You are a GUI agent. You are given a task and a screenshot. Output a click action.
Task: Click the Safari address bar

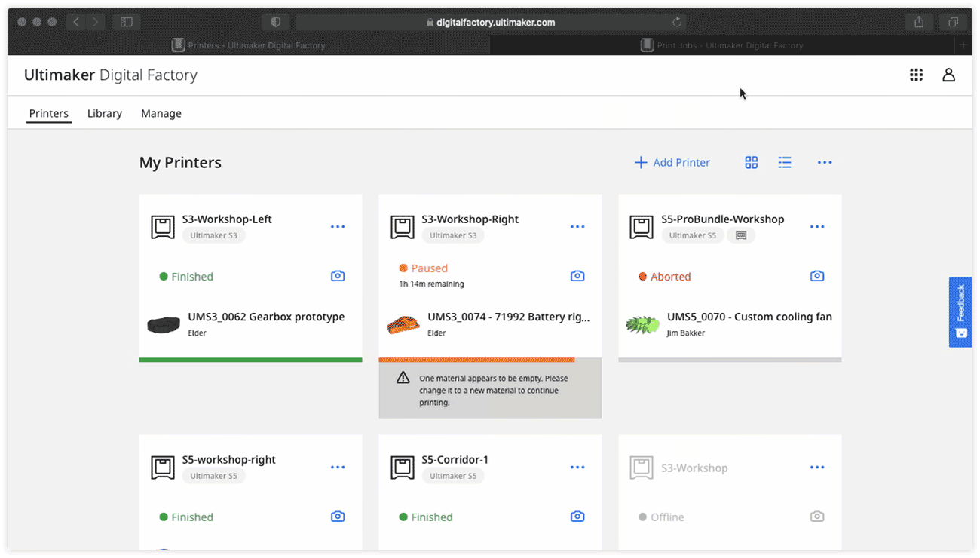pos(490,23)
